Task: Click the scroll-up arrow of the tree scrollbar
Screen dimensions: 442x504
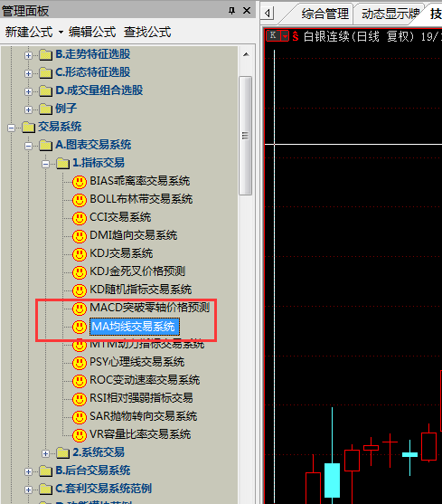Action: pyautogui.click(x=246, y=54)
